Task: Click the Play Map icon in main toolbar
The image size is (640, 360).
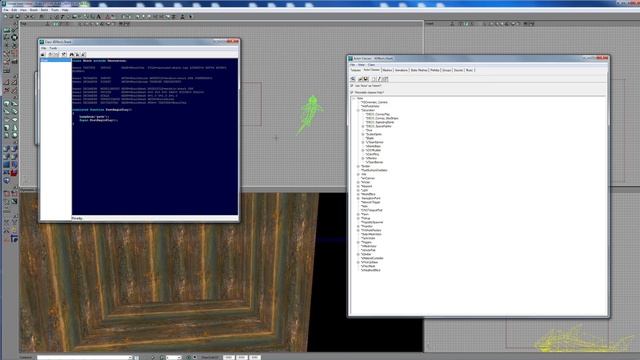Action: [182, 17]
